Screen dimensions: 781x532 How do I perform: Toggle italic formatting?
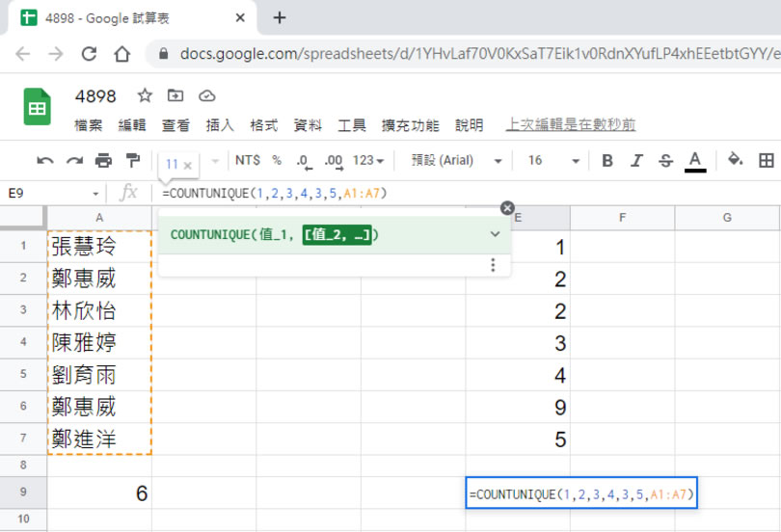coord(636,160)
